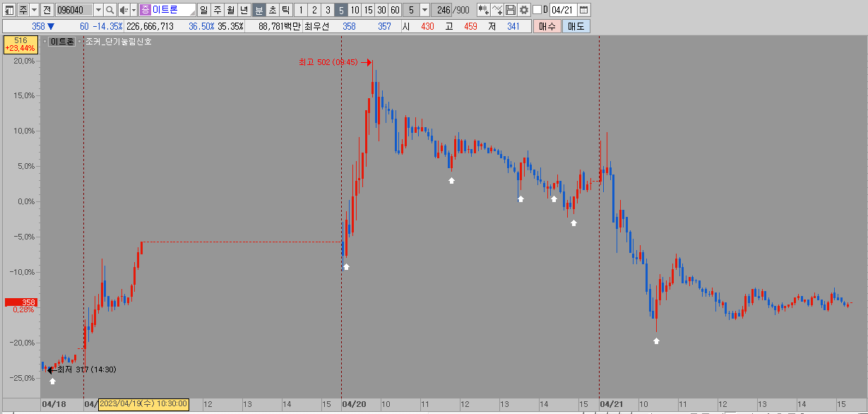This screenshot has height=414, width=868.
Task: Click the high price value 459
Action: pos(471,26)
